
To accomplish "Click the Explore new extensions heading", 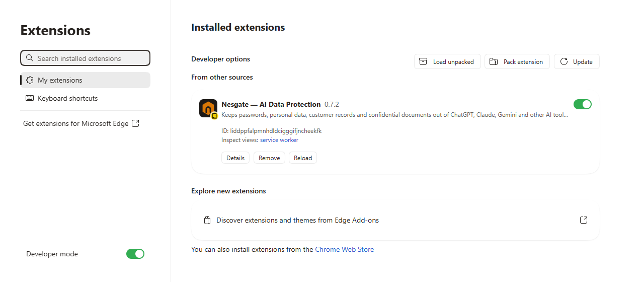I will pos(228,191).
